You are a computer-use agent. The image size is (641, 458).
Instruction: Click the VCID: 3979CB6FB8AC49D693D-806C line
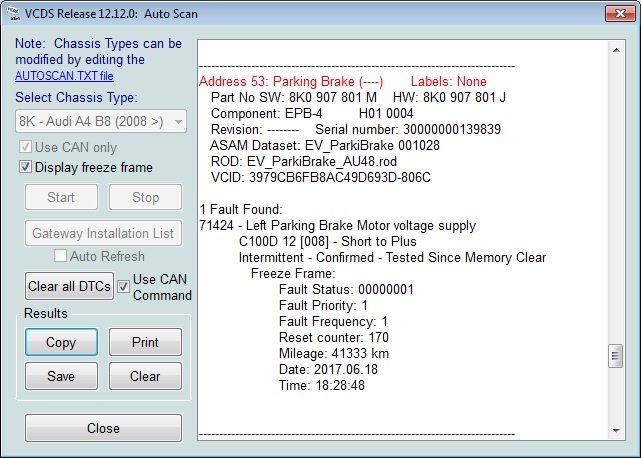320,177
